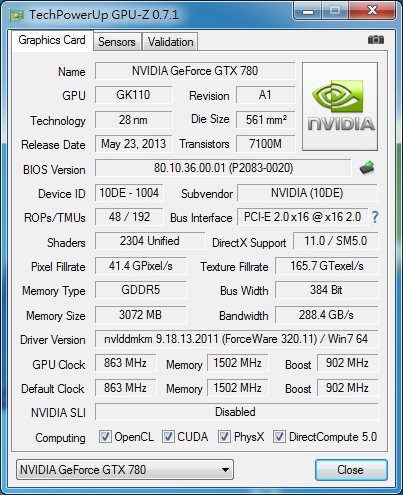Minimize the GPU-Z window
Image resolution: width=403 pixels, height=495 pixels.
tap(308, 11)
